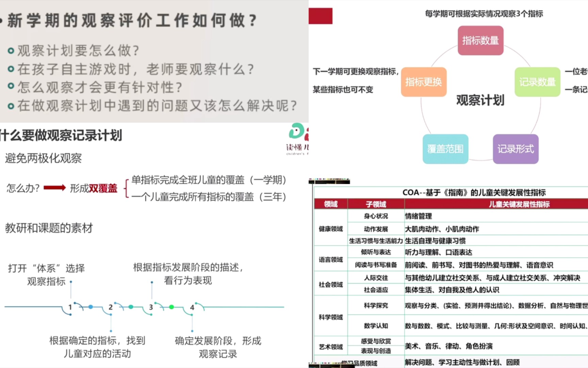Select the 表现与创造 cell

click(x=376, y=351)
